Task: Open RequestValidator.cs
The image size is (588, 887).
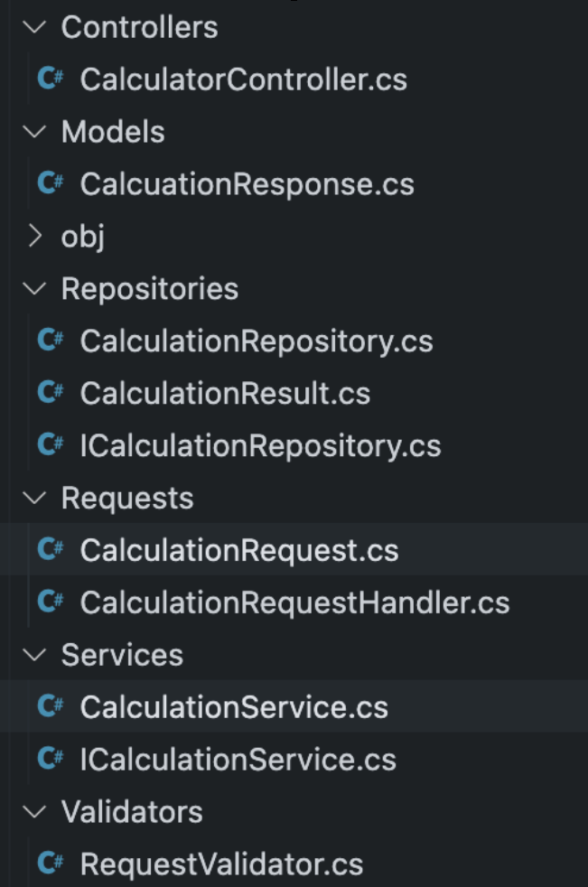Action: pyautogui.click(x=220, y=864)
